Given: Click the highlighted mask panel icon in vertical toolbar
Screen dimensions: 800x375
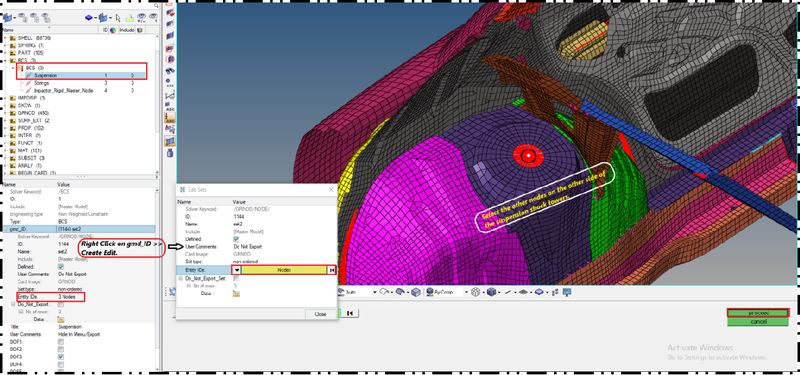Looking at the screenshot, I should tap(170, 141).
